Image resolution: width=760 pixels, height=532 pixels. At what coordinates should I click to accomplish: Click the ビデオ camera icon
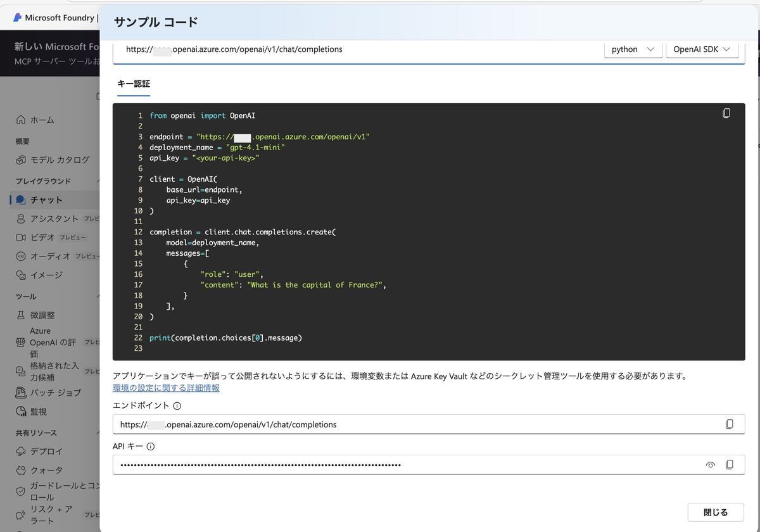click(x=21, y=237)
